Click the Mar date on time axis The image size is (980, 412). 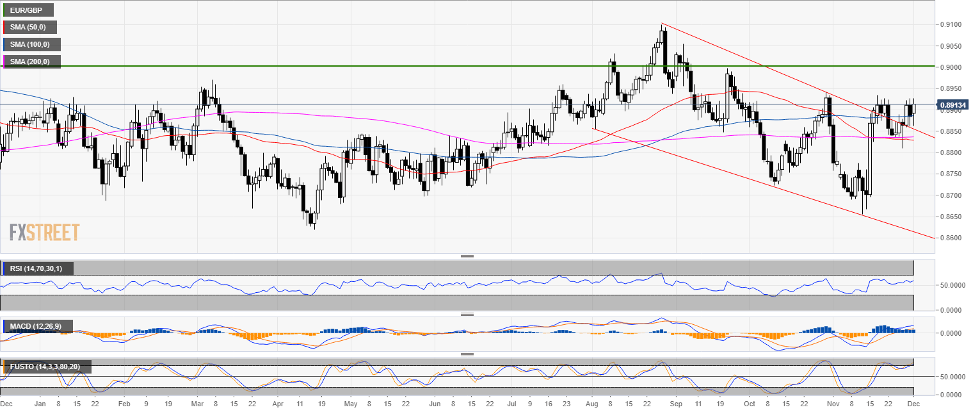[197, 405]
